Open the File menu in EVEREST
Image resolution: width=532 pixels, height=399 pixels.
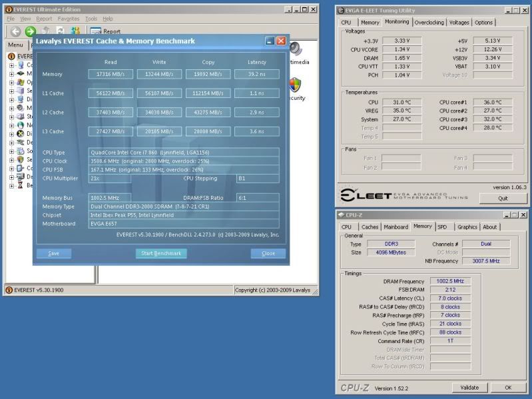point(11,19)
